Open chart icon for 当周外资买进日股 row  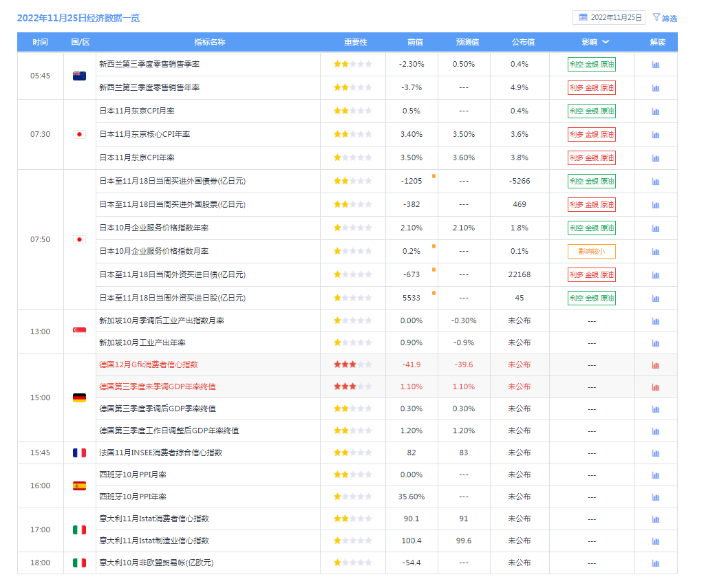click(656, 298)
